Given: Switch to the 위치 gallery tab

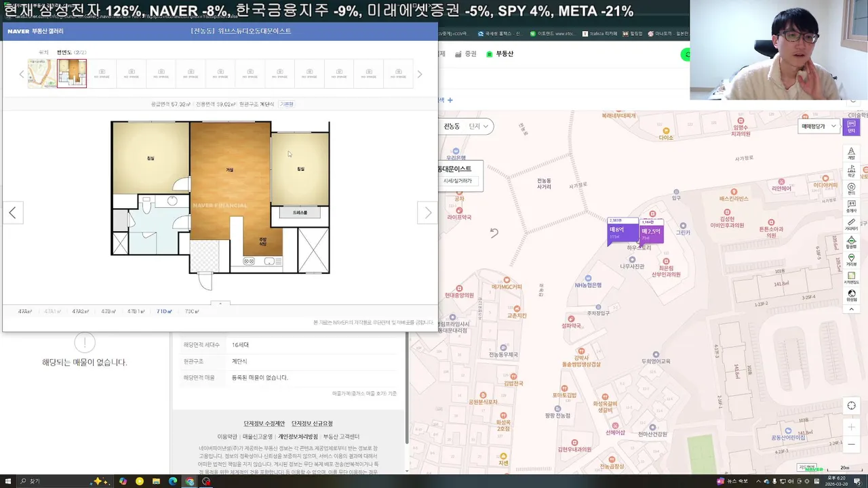Looking at the screenshot, I should 43,52.
